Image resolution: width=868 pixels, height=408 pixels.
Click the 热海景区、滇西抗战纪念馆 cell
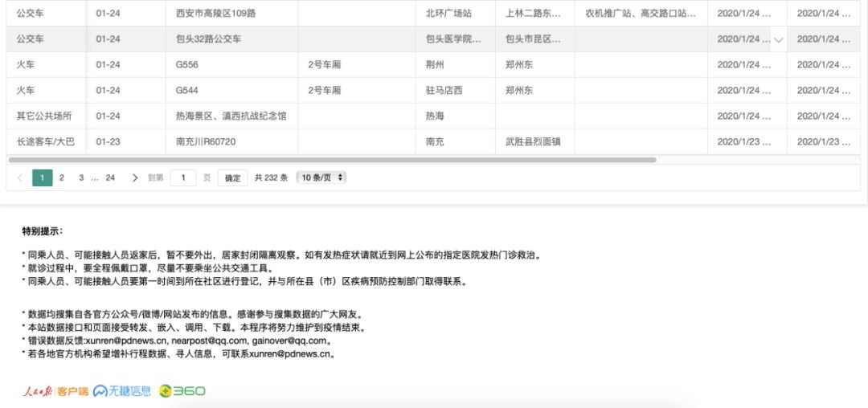coord(231,116)
